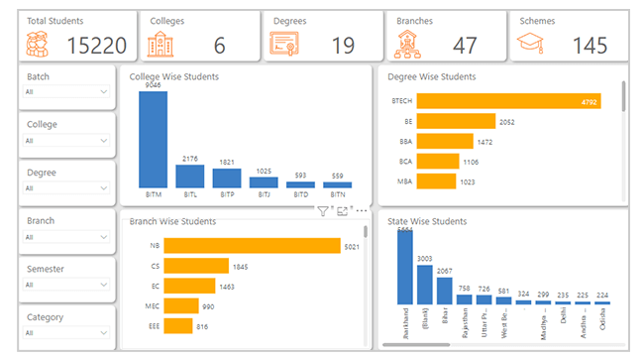Open the Category slicer dropdown

click(65, 333)
